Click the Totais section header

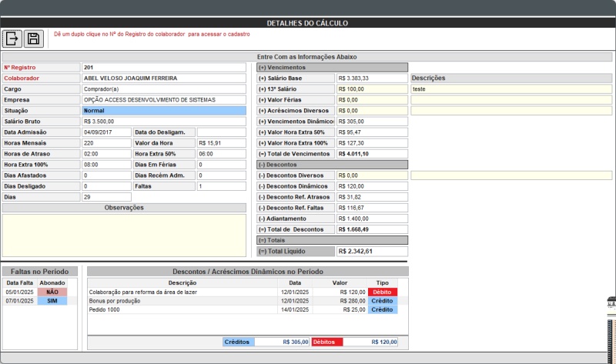pos(332,240)
